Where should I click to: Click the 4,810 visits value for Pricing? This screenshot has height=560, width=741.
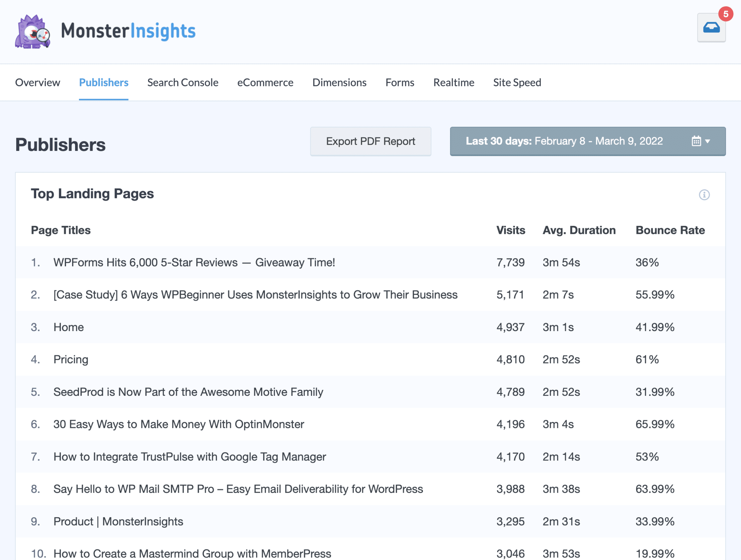[510, 360]
